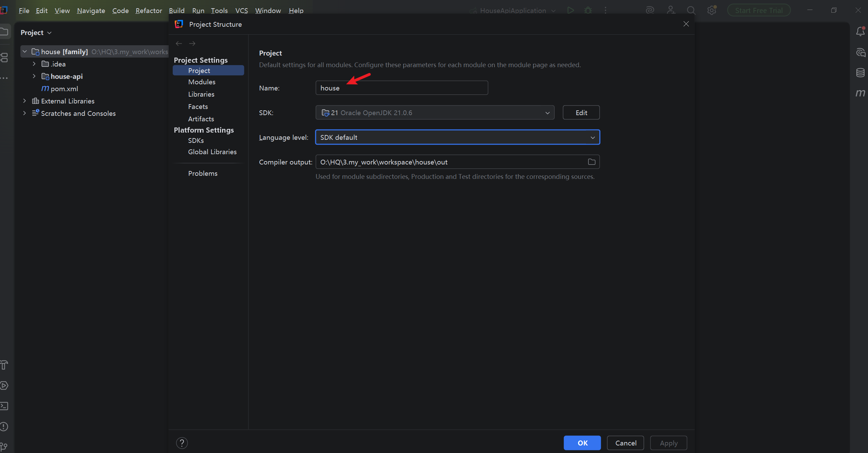This screenshot has height=453, width=868.
Task: Click into the project Name field
Action: pos(401,88)
